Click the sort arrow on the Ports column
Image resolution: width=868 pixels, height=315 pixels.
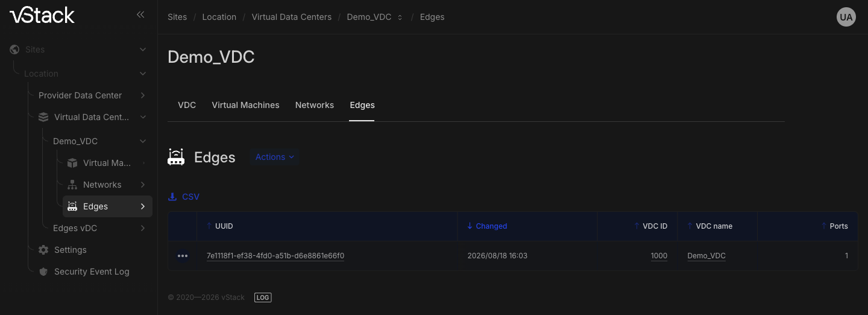(824, 226)
